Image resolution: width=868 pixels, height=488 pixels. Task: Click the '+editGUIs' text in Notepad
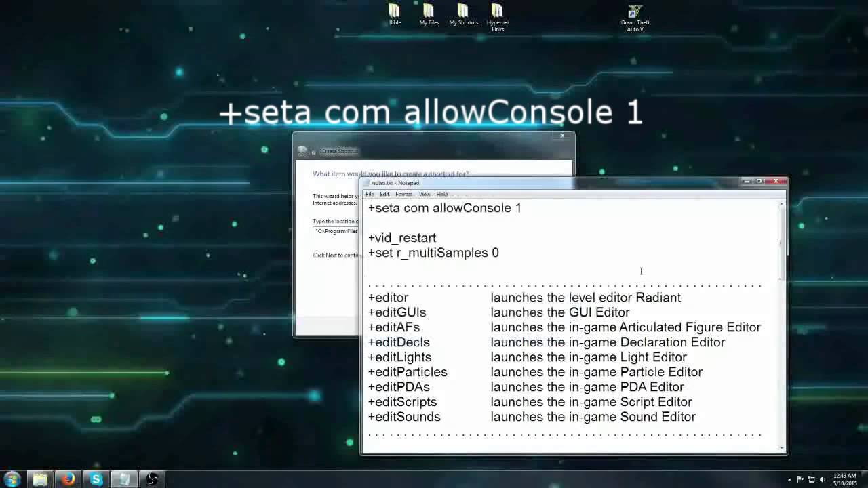(397, 312)
